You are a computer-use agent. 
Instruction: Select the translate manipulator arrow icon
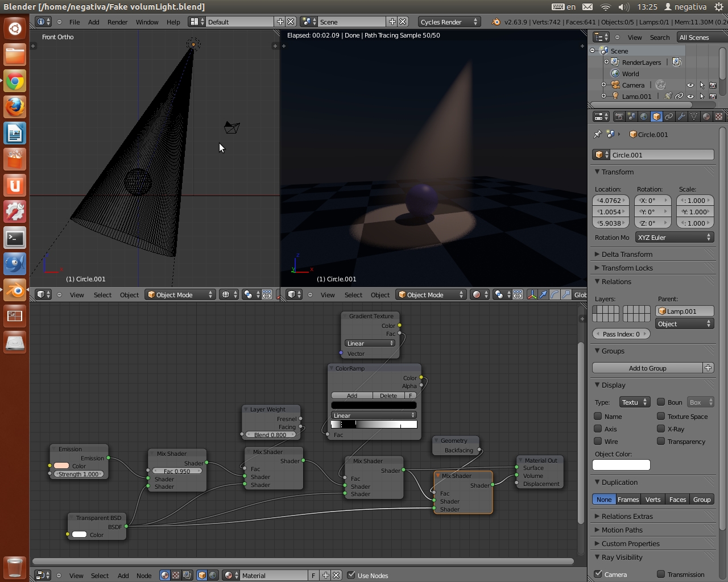[543, 294]
